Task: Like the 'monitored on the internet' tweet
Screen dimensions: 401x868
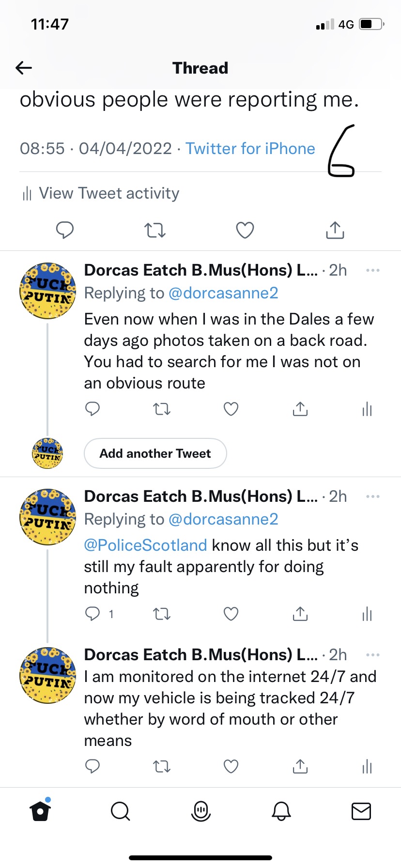Action: point(231,766)
